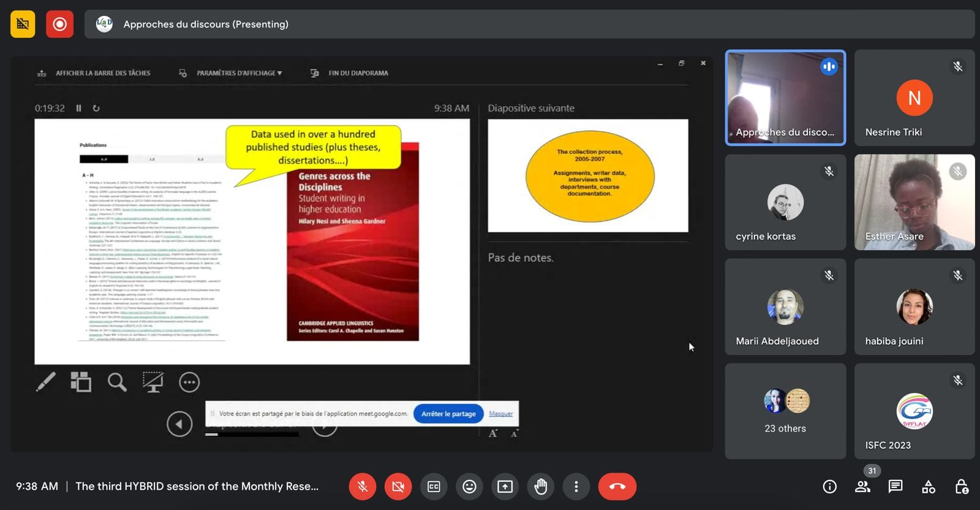Click the speaking indicator on presenter tile
980x510 pixels.
click(x=829, y=67)
